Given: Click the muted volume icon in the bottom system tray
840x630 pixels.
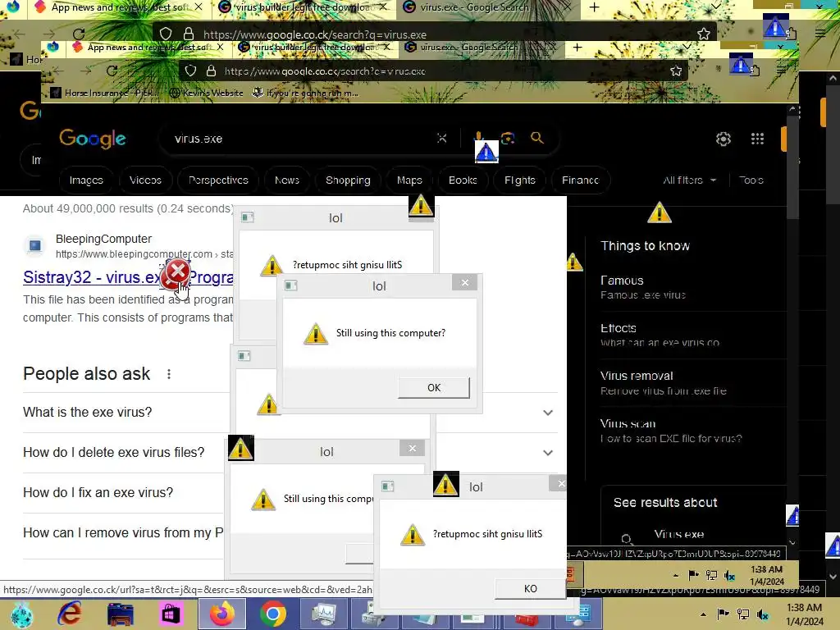Looking at the screenshot, I should pyautogui.click(x=763, y=614).
